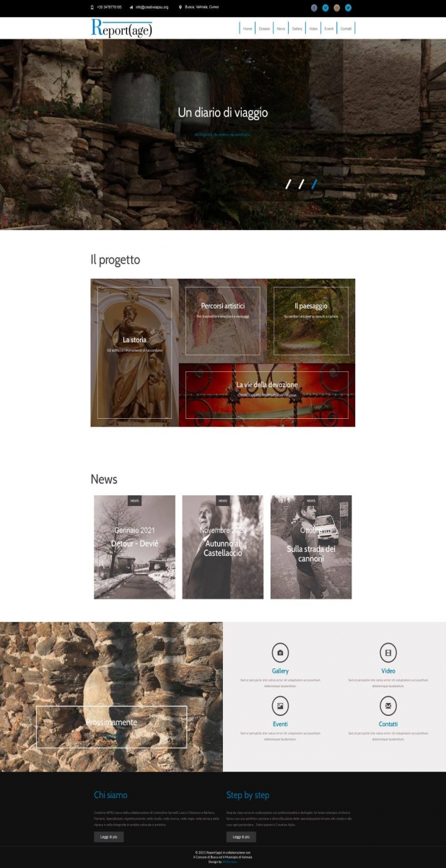Image resolution: width=446 pixels, height=868 pixels.
Task: Open the Dossier menu item
Action: click(x=265, y=28)
